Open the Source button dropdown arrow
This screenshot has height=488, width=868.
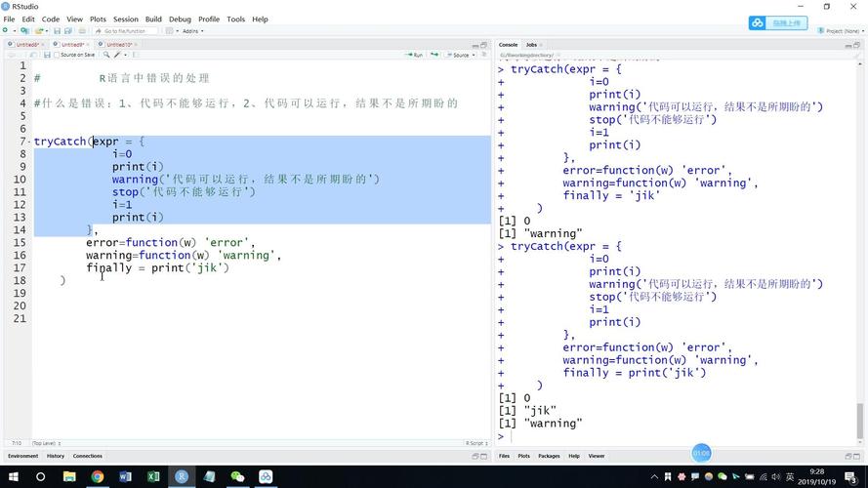(x=474, y=55)
